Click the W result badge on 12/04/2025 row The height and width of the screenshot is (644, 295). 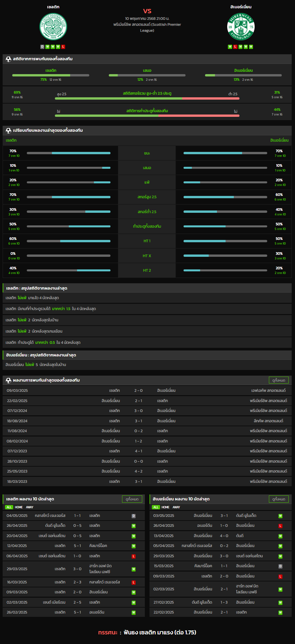point(134,546)
